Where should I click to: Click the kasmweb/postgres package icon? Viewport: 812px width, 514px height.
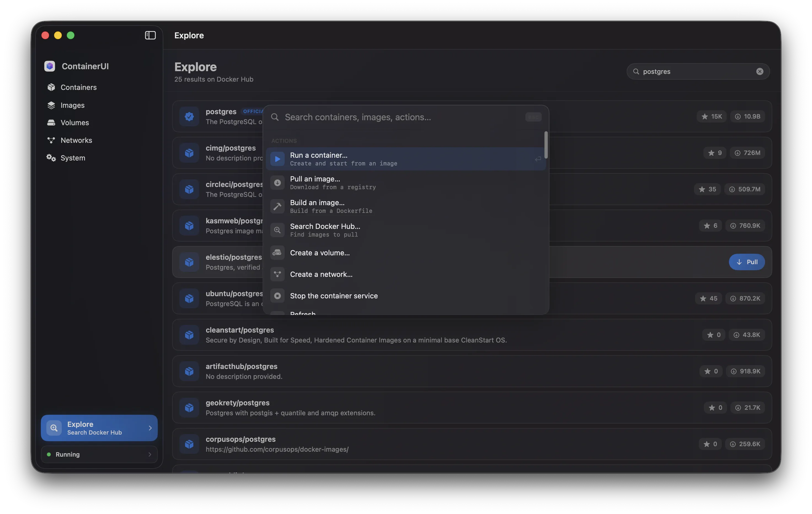189,226
